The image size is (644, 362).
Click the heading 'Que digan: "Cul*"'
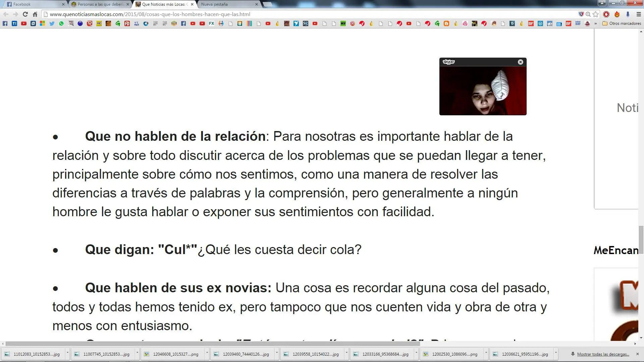coord(141,250)
